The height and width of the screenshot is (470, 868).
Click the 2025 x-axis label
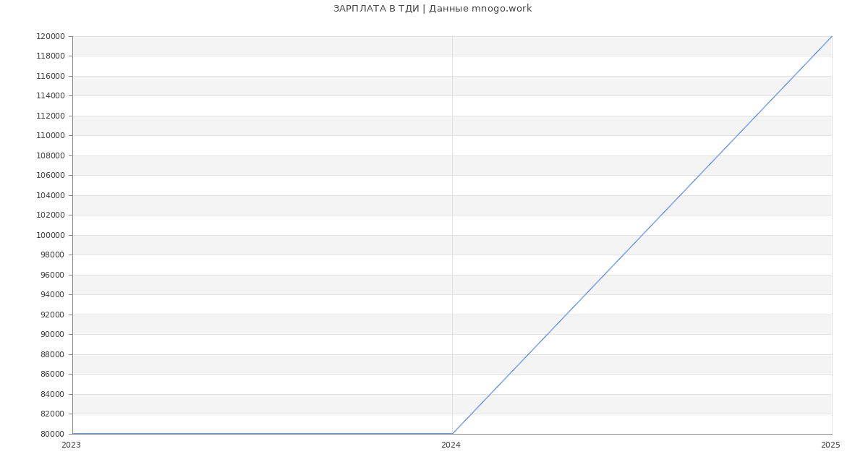pyautogui.click(x=830, y=445)
